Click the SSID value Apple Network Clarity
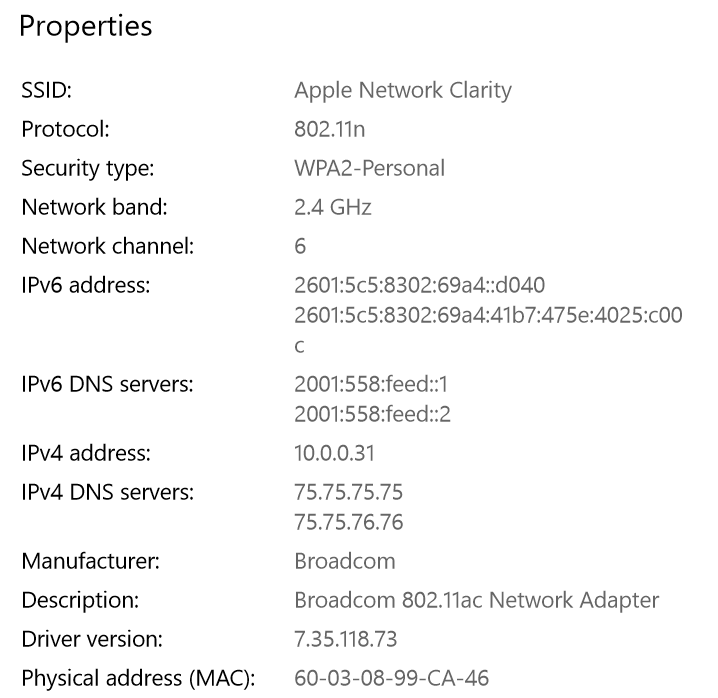Screen dimensions: 718x698 [x=402, y=90]
